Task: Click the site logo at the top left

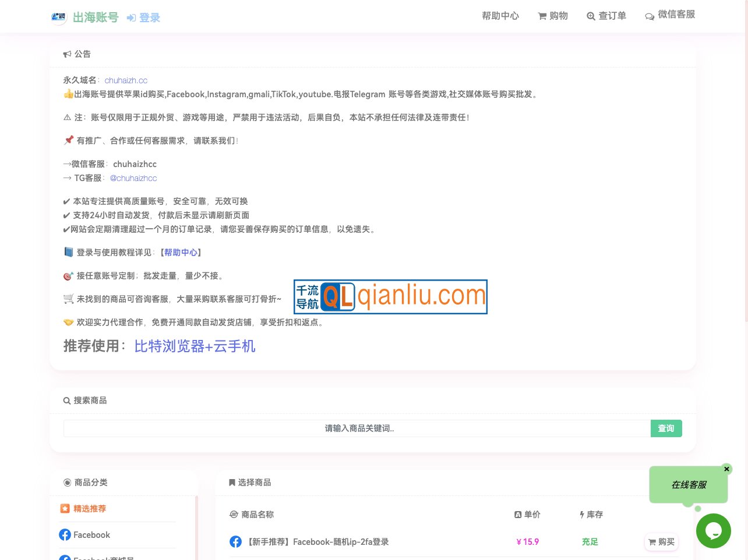Action: coord(58,17)
